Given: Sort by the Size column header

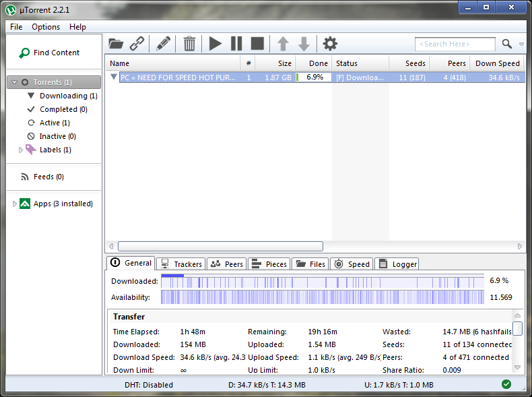Looking at the screenshot, I should pos(275,63).
